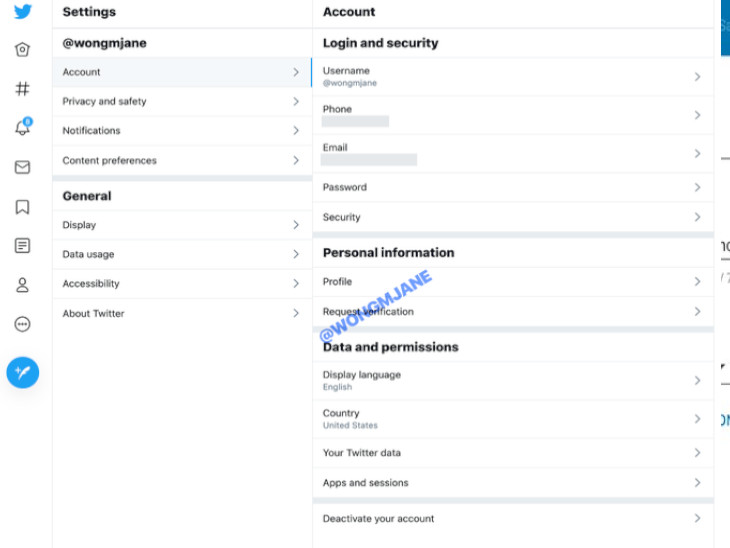This screenshot has height=548, width=730.
Task: Expand Username row chevron
Action: point(697,76)
